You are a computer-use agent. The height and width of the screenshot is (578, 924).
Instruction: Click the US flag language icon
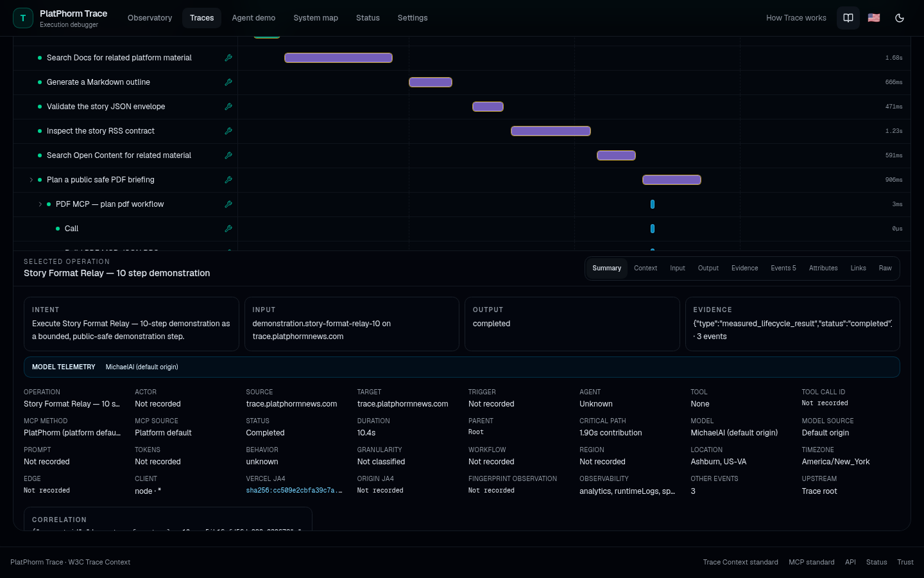[x=874, y=18]
